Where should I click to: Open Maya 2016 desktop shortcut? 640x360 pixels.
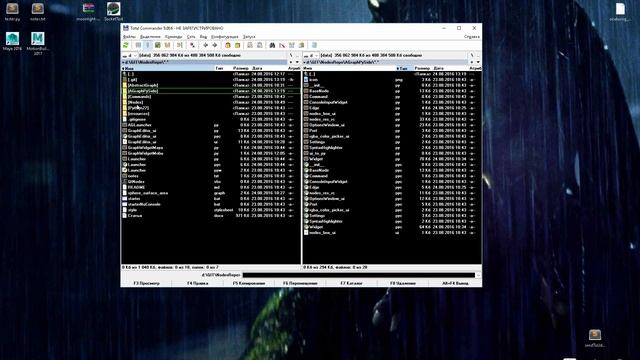click(12, 41)
